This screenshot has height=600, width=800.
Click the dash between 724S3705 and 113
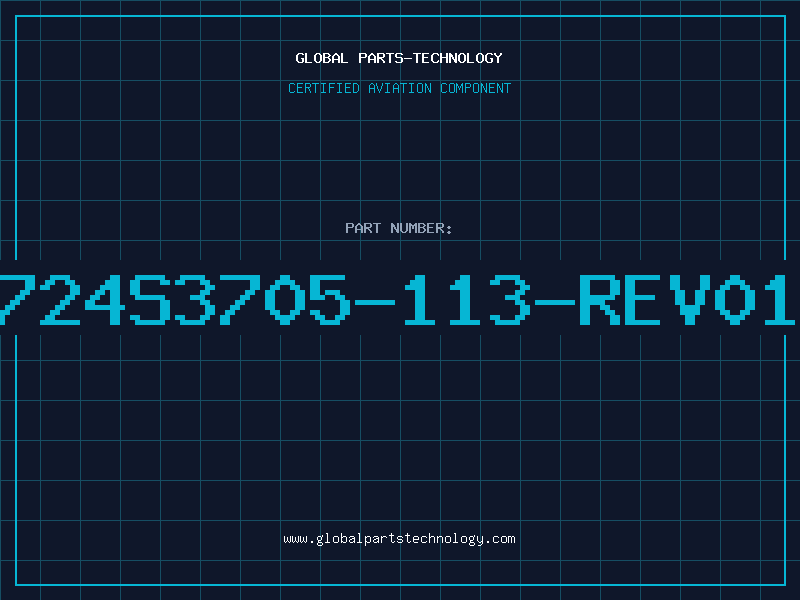tap(375, 302)
